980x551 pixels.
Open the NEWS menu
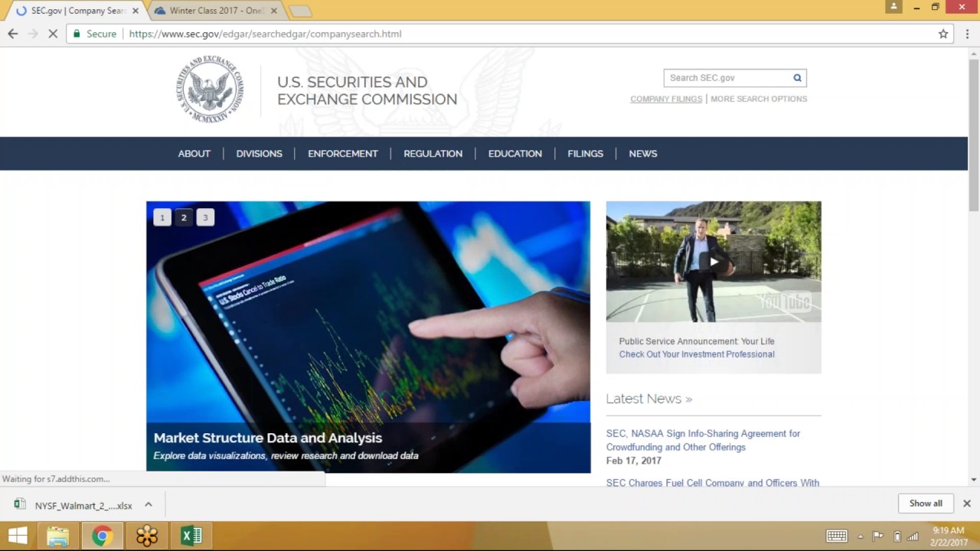[643, 154]
